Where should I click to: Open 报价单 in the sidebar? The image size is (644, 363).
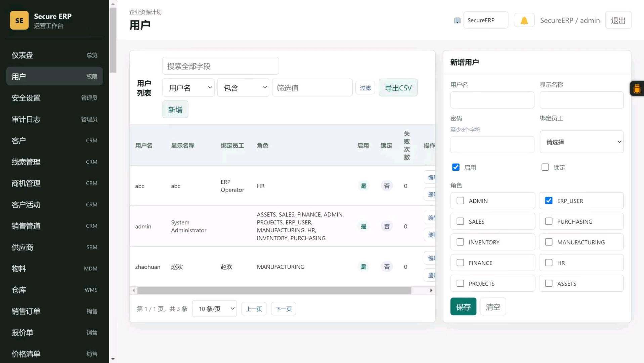pyautogui.click(x=54, y=333)
